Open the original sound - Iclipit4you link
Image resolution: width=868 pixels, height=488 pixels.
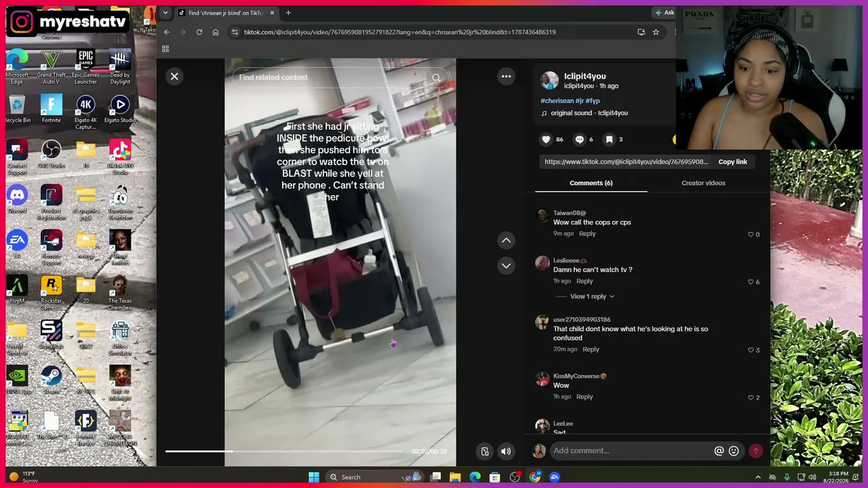(x=589, y=113)
